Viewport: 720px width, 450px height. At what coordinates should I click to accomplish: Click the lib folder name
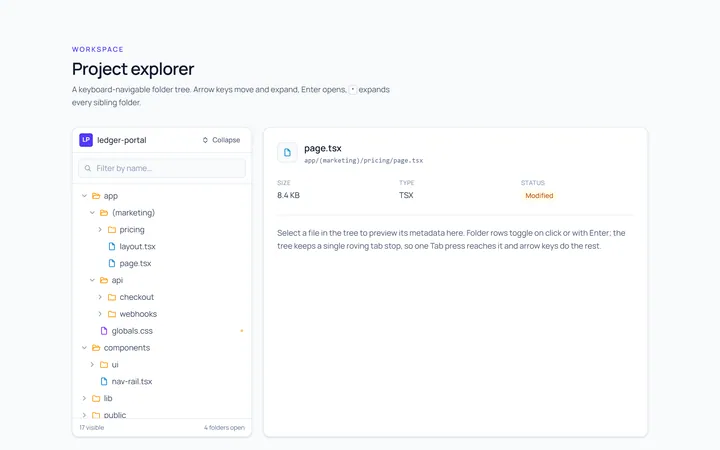[108, 399]
